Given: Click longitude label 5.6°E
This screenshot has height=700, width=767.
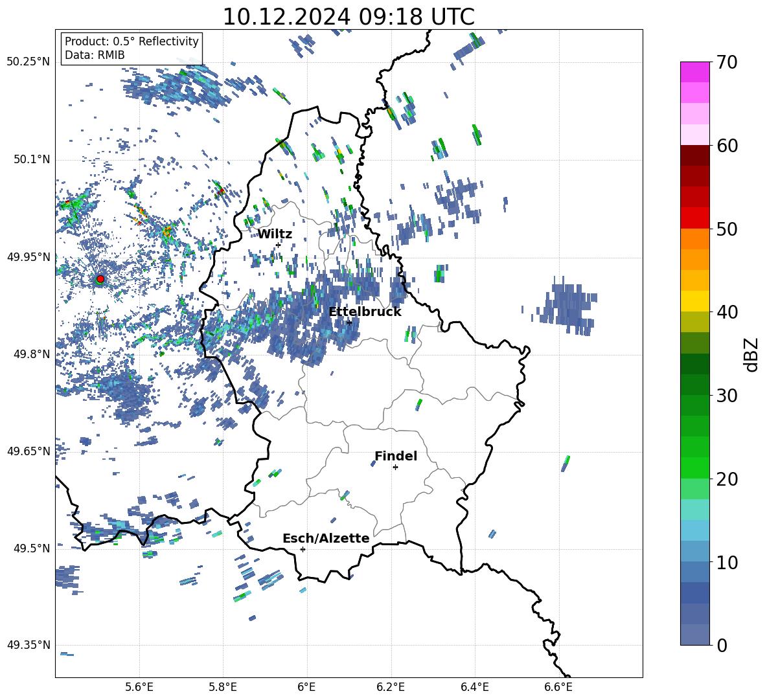Looking at the screenshot, I should click(x=139, y=687).
